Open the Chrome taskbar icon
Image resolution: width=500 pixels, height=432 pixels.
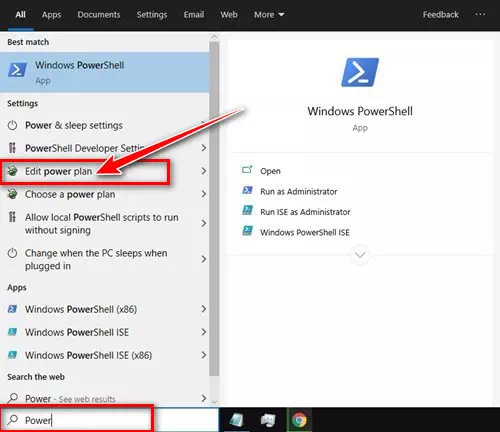(x=299, y=420)
